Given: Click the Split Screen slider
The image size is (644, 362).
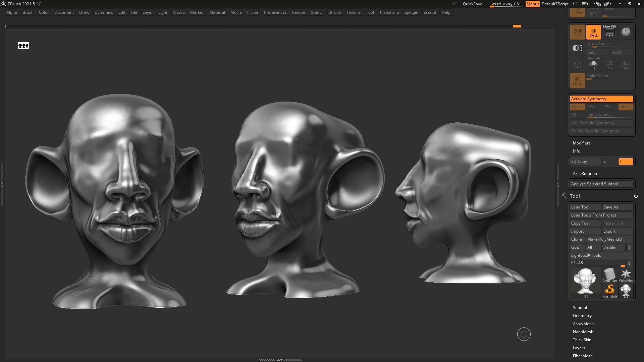Looking at the screenshot, I should (601, 76).
